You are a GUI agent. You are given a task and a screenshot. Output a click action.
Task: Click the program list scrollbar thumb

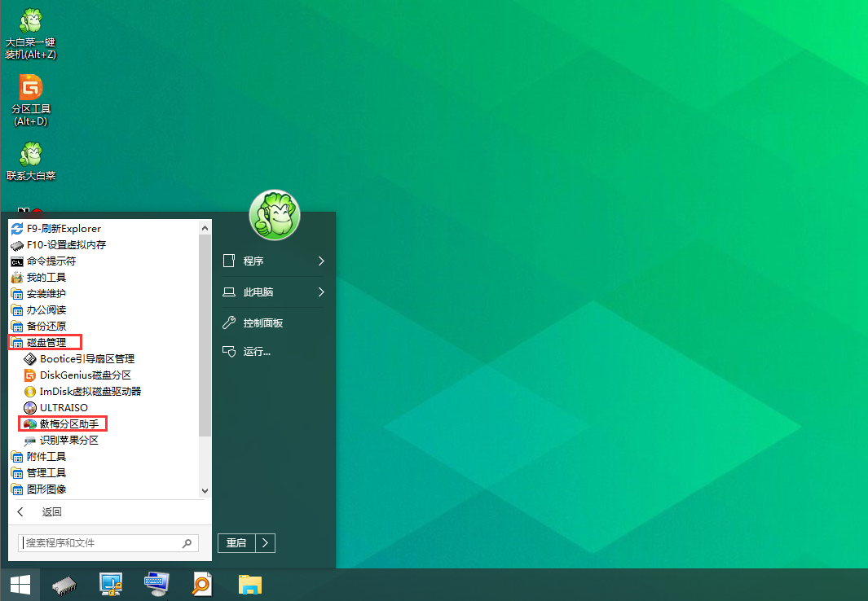pos(205,335)
